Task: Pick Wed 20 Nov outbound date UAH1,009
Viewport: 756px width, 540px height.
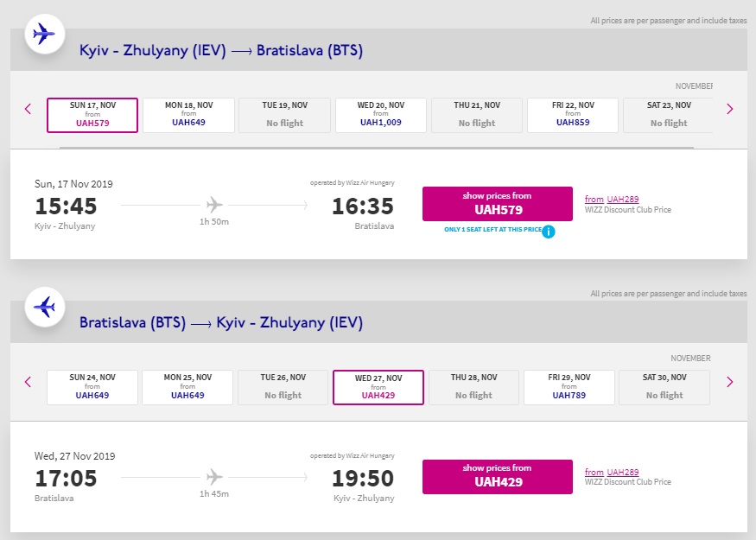Action: coord(381,115)
